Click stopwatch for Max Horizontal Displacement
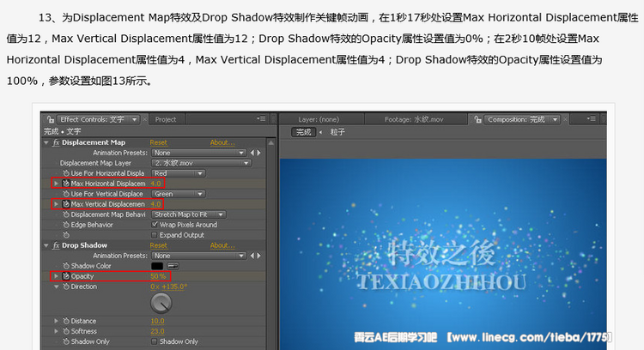The width and height of the screenshot is (644, 350). [x=66, y=184]
